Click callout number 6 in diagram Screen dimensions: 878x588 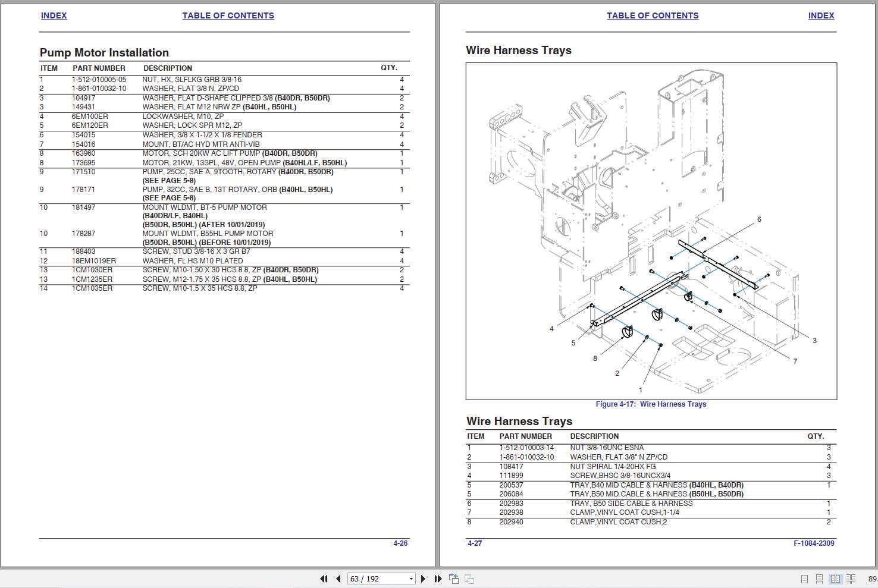pyautogui.click(x=759, y=219)
